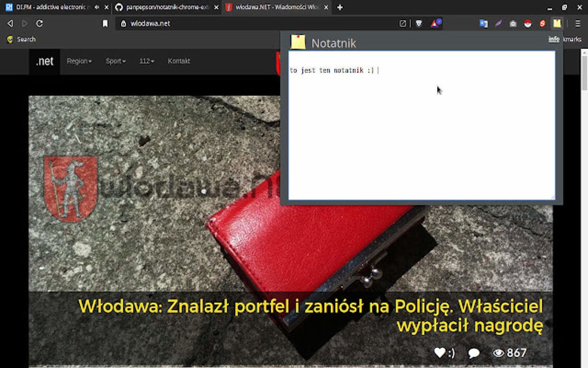The width and height of the screenshot is (588, 368).
Task: Click the camera screenshot extension icon
Action: coord(514,23)
